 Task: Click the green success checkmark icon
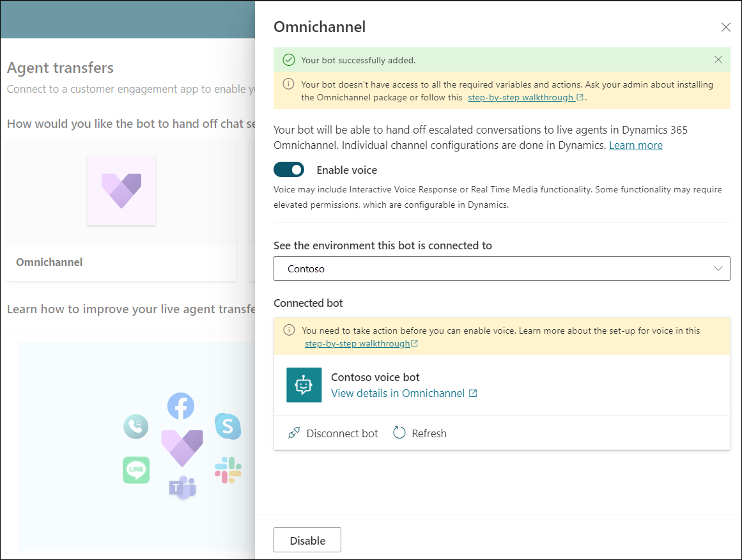pos(289,60)
